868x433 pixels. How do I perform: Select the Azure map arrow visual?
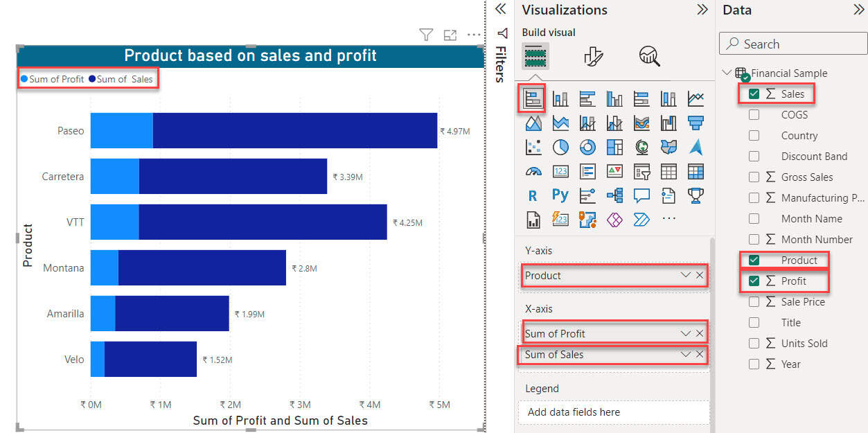[x=696, y=147]
